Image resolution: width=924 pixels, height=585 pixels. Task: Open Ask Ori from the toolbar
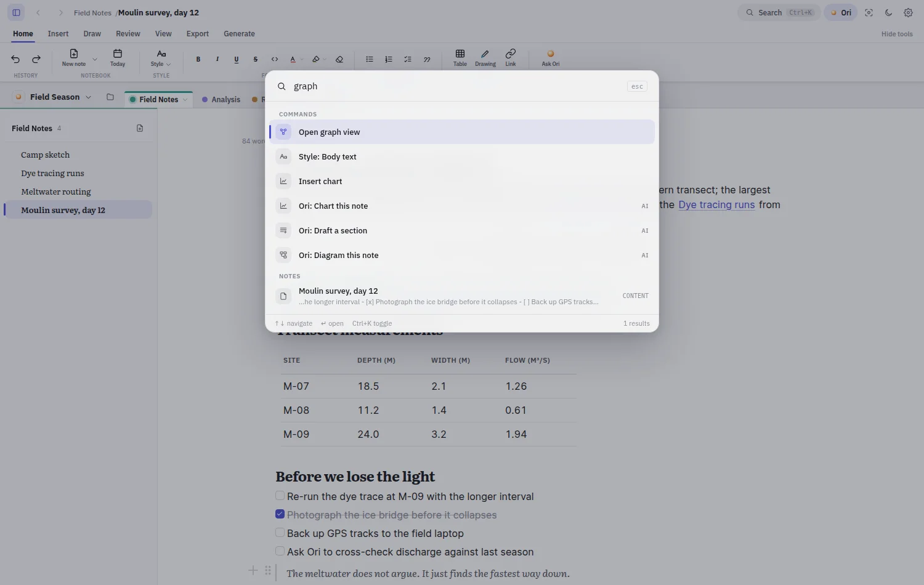551,58
